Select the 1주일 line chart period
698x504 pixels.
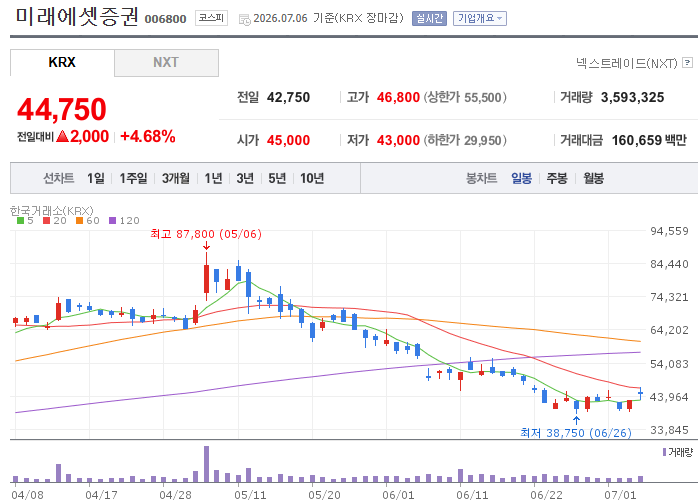pos(133,178)
